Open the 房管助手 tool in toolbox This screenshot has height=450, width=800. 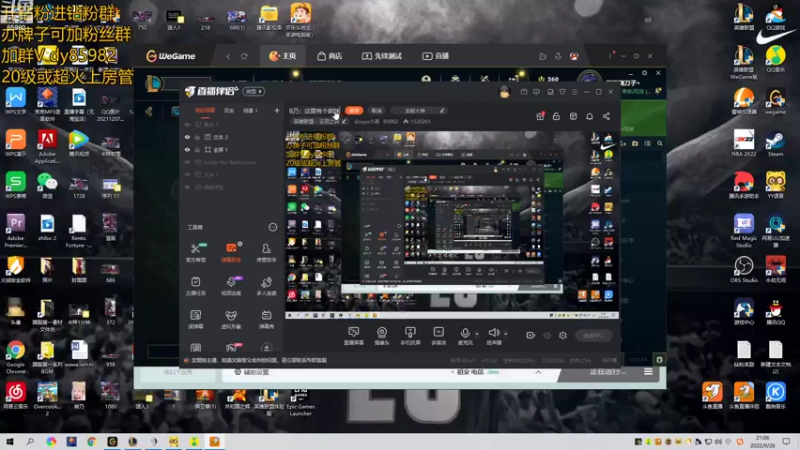[266, 252]
